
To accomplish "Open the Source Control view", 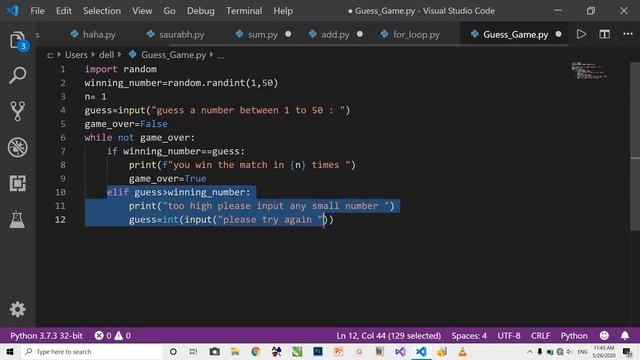I will tap(18, 111).
